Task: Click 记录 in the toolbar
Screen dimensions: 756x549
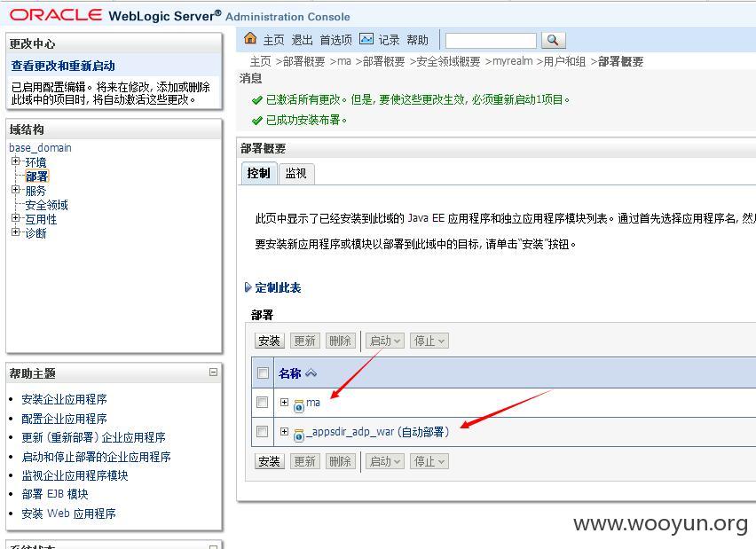Action: coord(389,40)
